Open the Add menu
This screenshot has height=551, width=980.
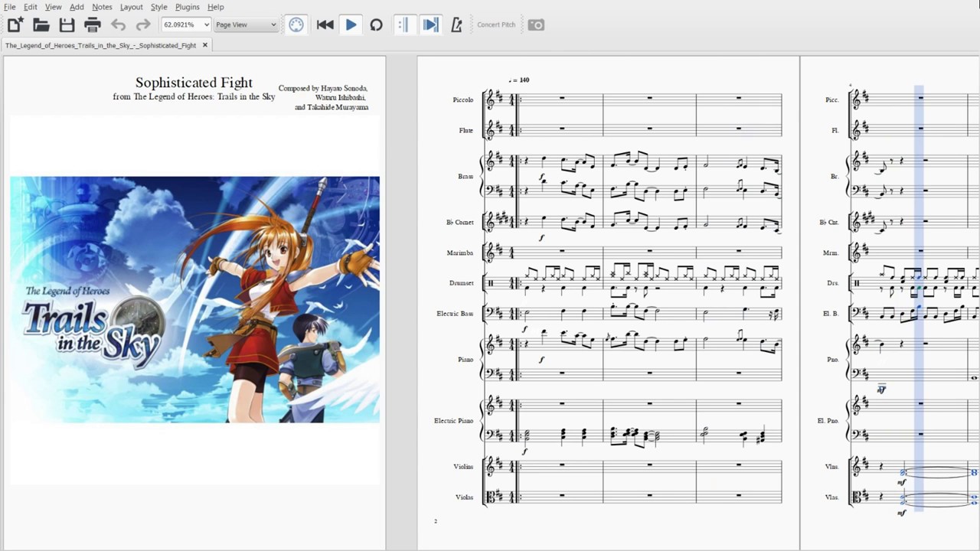(x=77, y=7)
